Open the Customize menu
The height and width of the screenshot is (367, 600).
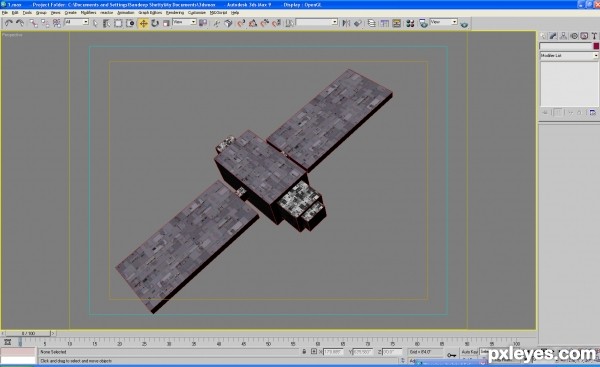coord(197,13)
